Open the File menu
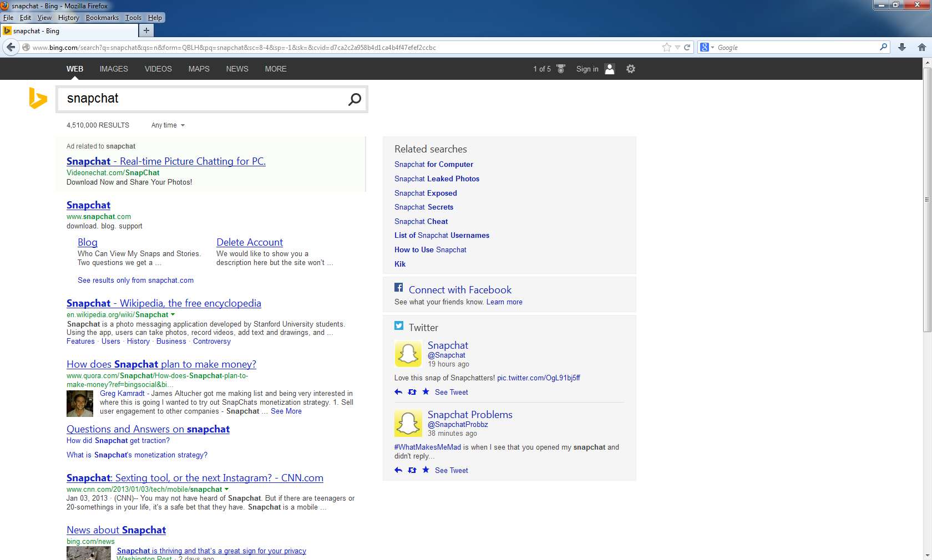 (8, 18)
